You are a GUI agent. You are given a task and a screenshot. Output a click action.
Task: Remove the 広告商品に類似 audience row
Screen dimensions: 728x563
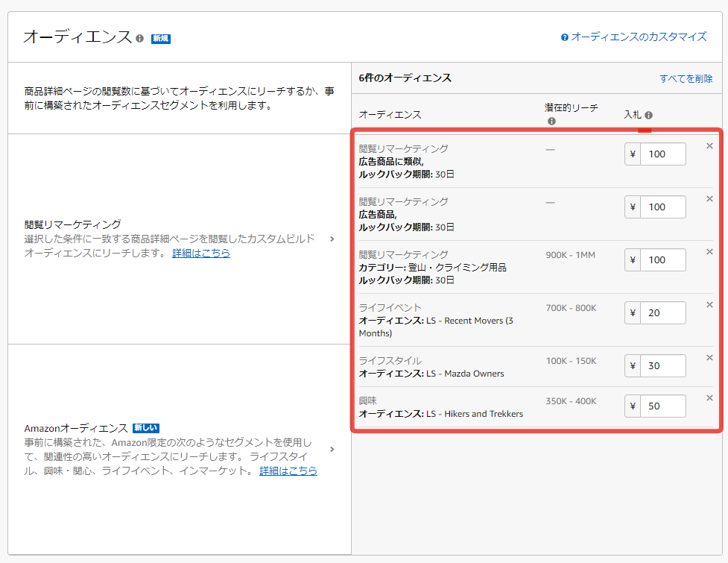[x=709, y=146]
